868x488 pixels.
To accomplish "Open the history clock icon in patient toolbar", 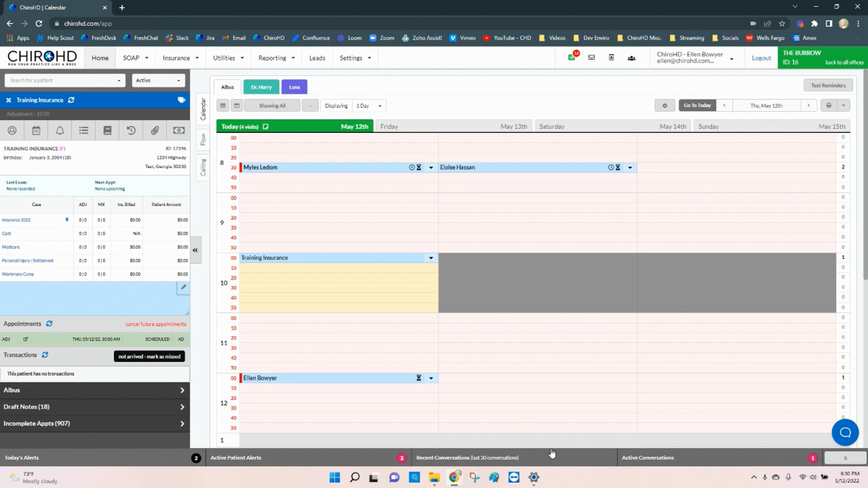I will point(131,130).
